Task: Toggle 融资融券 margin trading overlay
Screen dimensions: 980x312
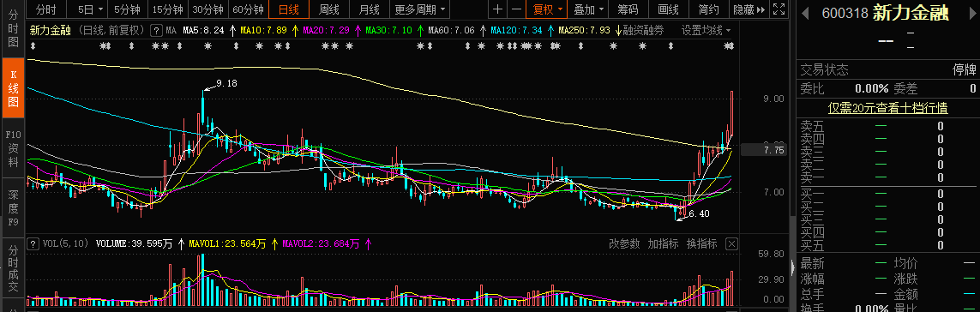Action: pos(644,30)
